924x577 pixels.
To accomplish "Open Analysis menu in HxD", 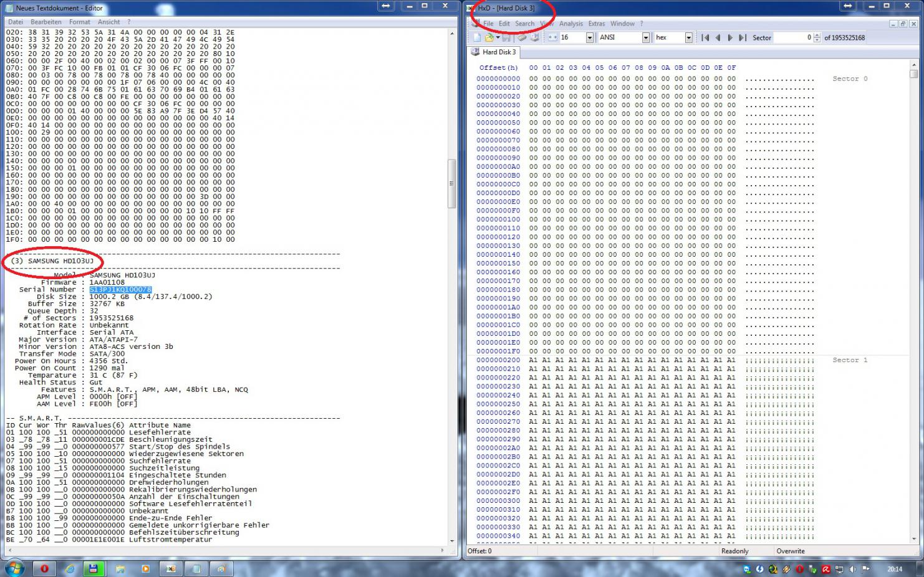I will pyautogui.click(x=571, y=24).
